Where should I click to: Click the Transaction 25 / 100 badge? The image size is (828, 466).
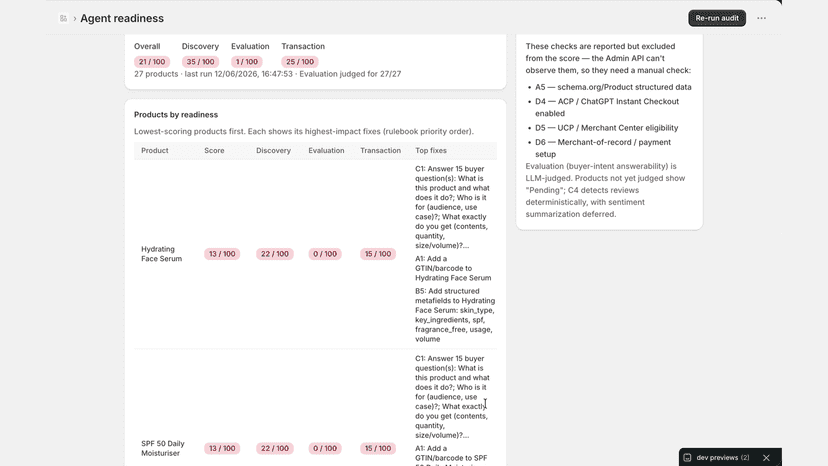pos(299,62)
